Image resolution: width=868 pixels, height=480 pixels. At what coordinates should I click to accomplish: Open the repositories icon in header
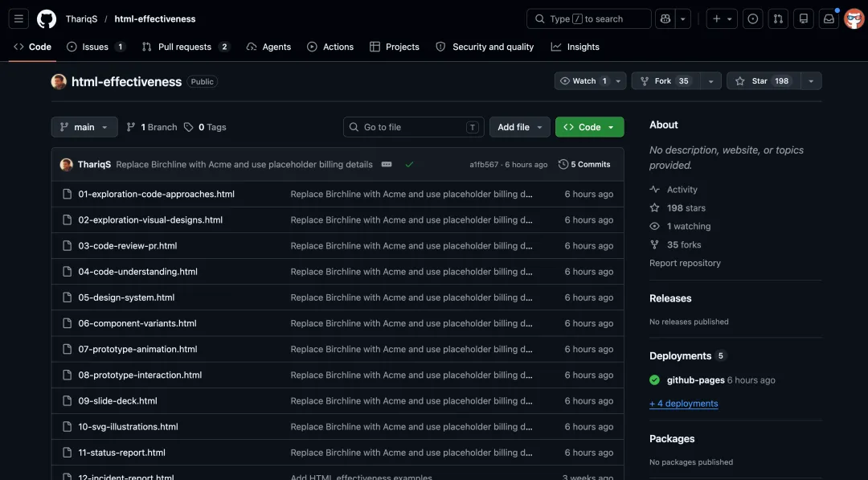[x=803, y=18]
